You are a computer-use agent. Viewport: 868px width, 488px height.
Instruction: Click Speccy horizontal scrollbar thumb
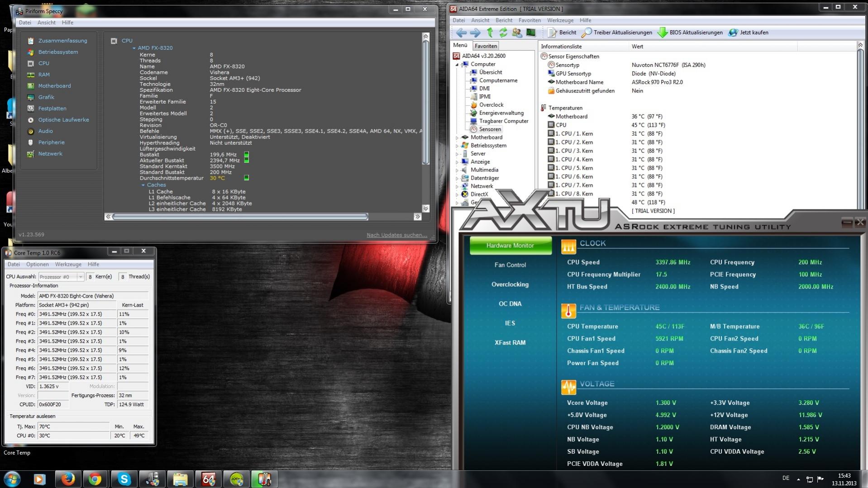(x=240, y=217)
